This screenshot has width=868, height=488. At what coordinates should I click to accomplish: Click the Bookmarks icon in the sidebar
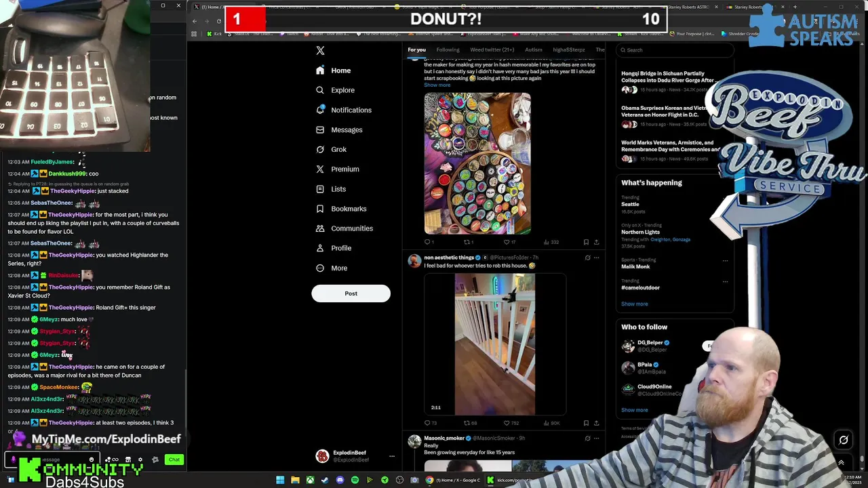click(x=320, y=209)
